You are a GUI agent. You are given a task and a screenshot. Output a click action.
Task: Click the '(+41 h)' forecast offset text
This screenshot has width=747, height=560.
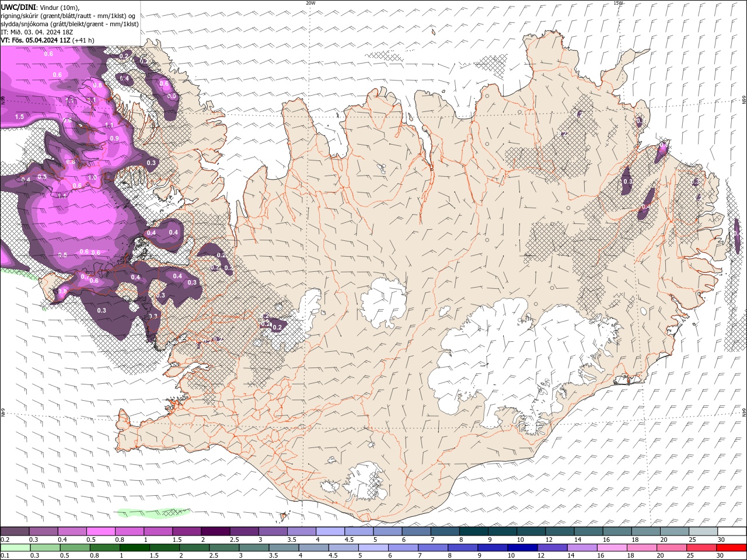click(83, 40)
